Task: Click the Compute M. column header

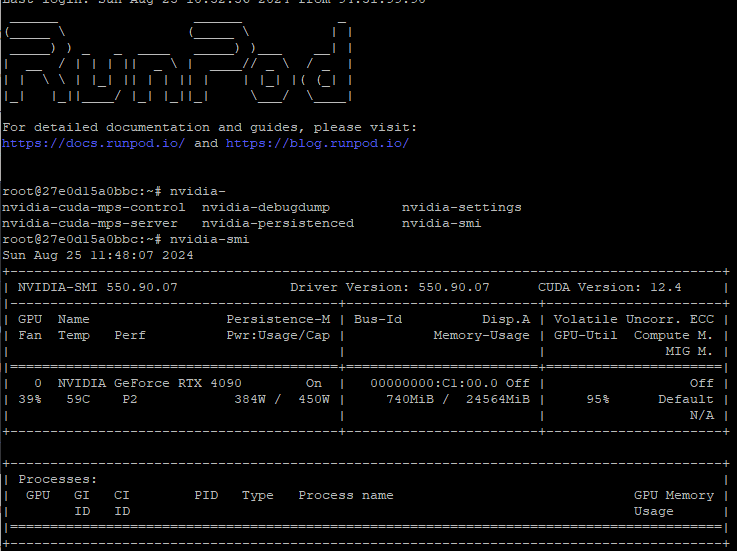Action: pos(674,335)
